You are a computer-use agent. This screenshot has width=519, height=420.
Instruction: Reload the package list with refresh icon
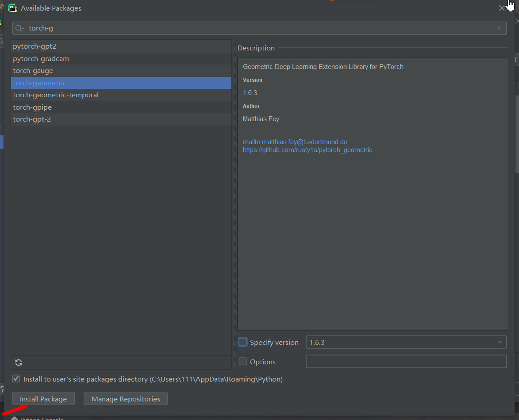19,363
